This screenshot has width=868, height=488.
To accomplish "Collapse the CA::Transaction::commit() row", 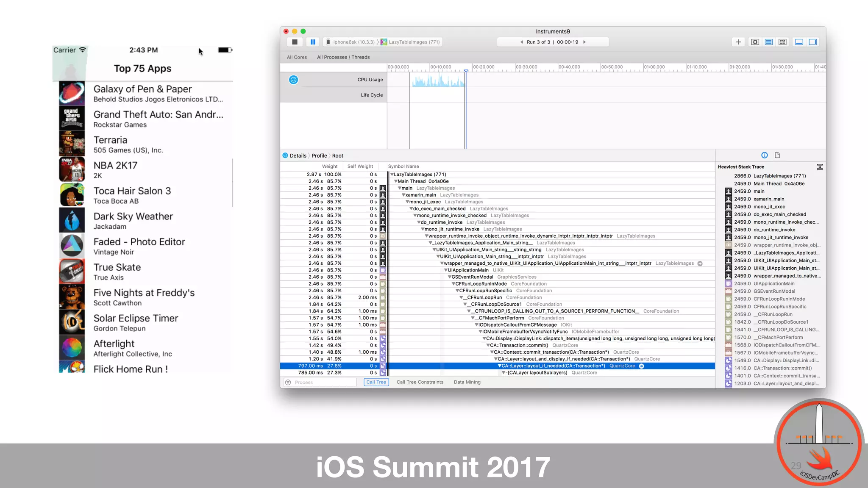I will point(488,345).
